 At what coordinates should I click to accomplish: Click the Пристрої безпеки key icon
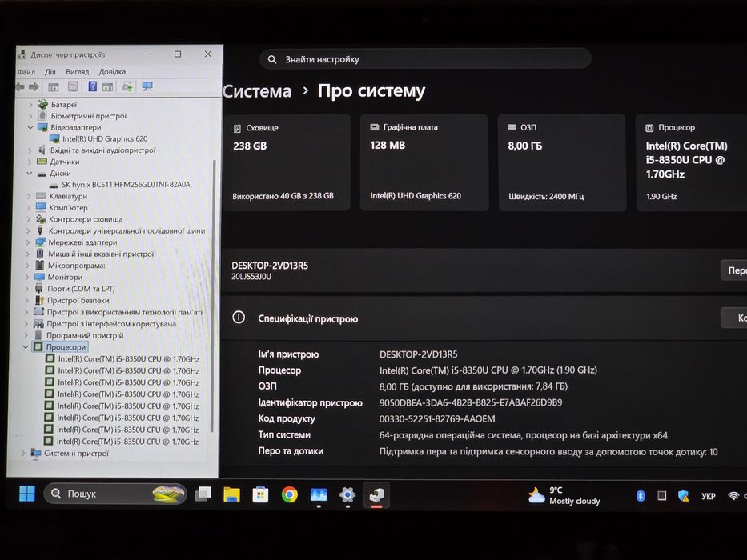[39, 301]
